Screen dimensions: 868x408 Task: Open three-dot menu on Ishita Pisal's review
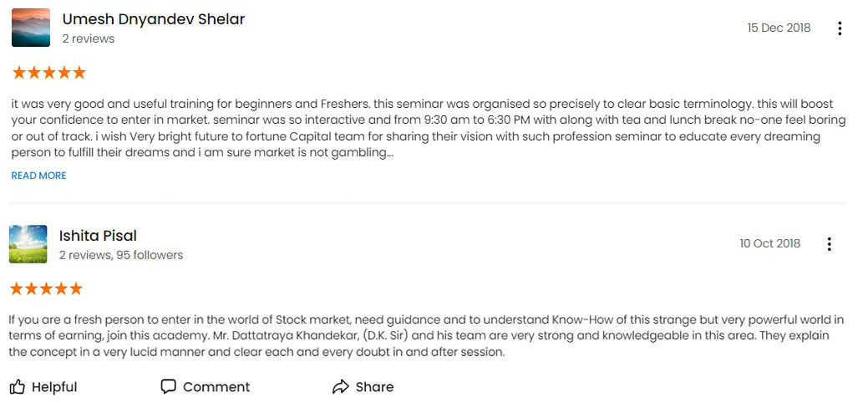pyautogui.click(x=830, y=244)
